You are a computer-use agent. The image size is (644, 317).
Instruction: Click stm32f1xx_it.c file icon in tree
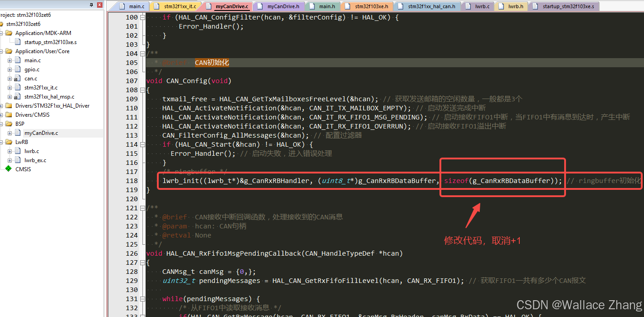point(17,88)
